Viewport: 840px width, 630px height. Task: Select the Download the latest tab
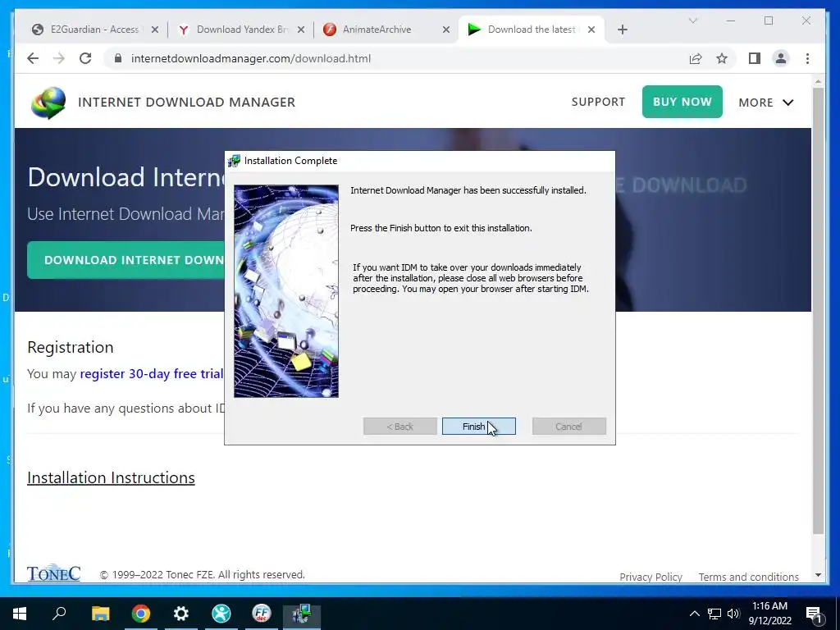[x=532, y=30]
